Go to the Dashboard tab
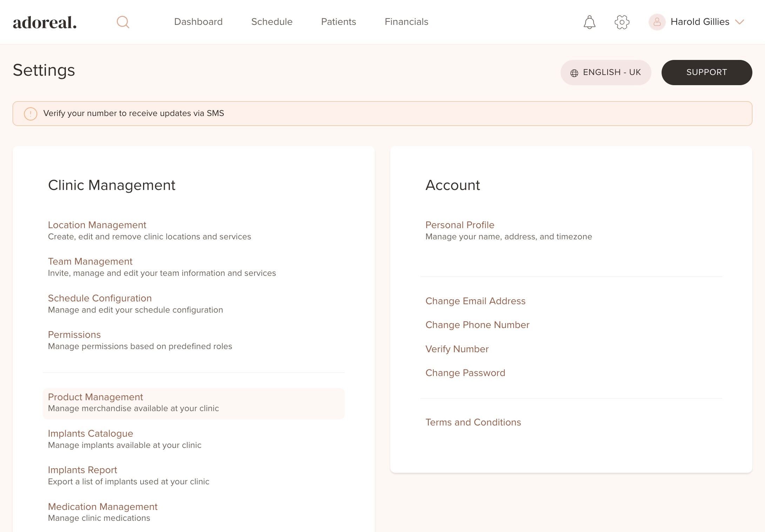 pyautogui.click(x=198, y=22)
